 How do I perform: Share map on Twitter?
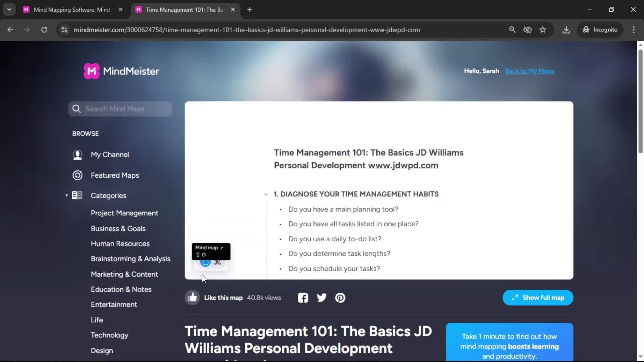coord(322,298)
